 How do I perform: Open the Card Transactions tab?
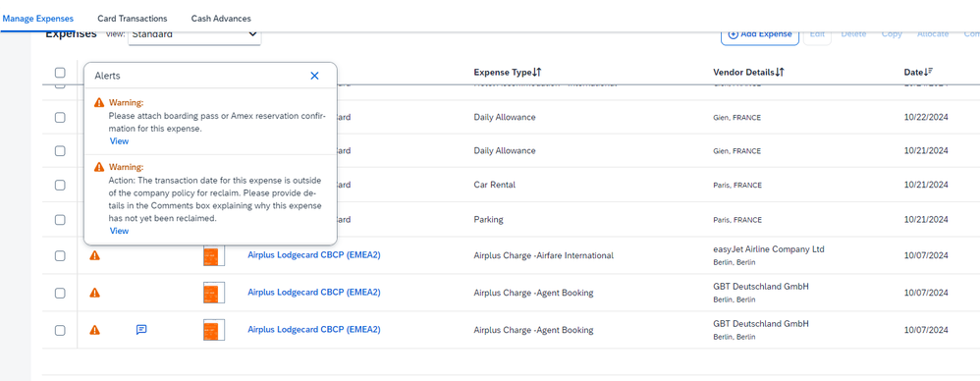133,19
